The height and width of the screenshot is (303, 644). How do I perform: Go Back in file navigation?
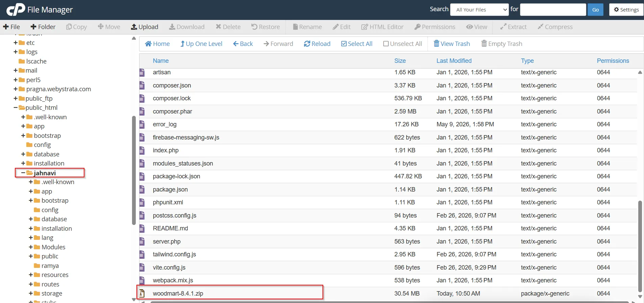click(243, 44)
